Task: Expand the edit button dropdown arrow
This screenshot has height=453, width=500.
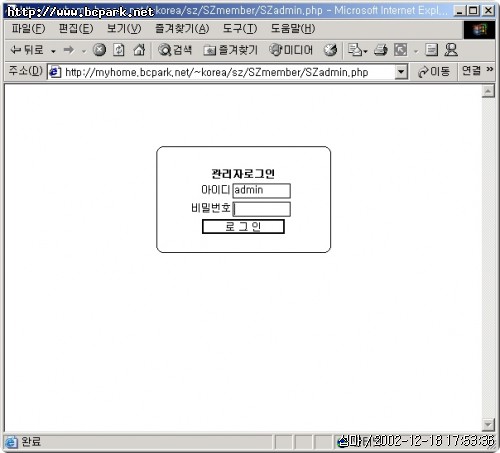Action: pos(416,51)
